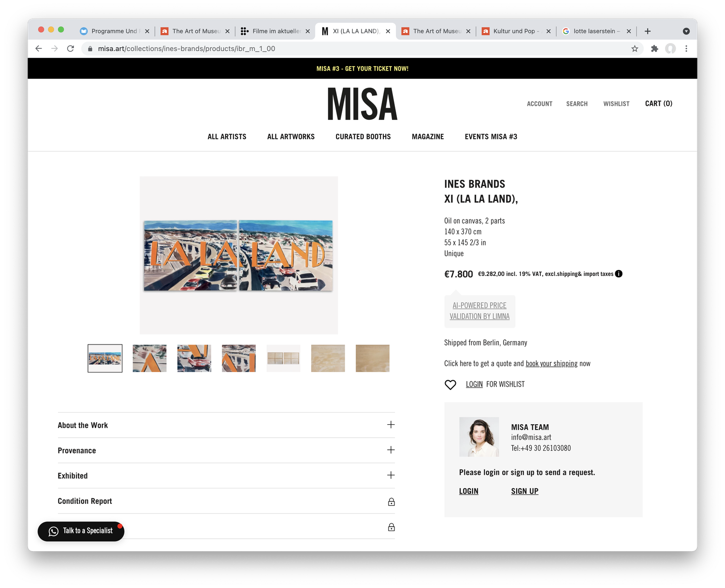Screen dimensions: 725x588
Task: Click book your shipping link
Action: coord(551,364)
